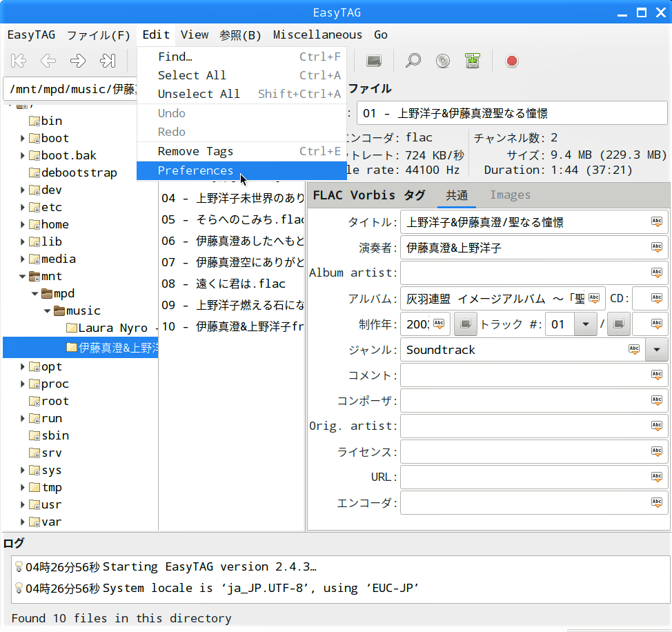672x632 pixels.
Task: Open the Go menu
Action: tap(381, 34)
